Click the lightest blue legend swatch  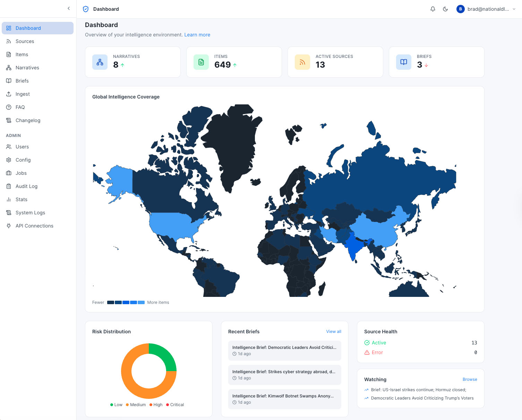pos(141,302)
